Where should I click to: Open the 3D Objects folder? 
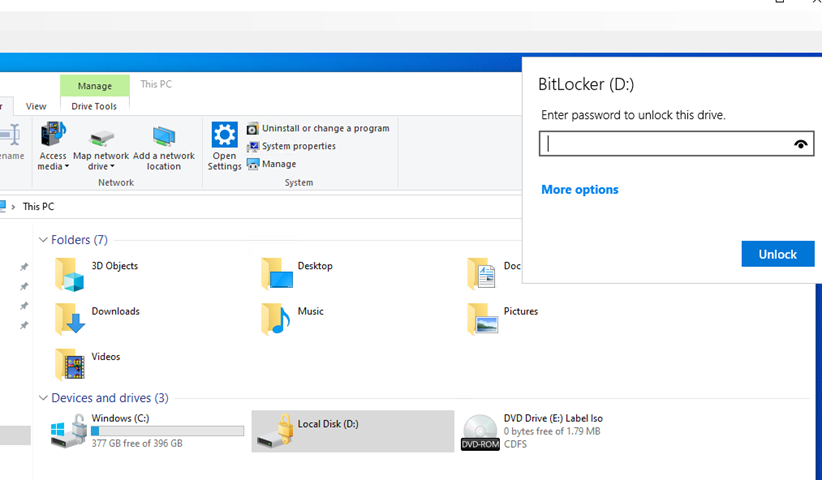(x=69, y=272)
